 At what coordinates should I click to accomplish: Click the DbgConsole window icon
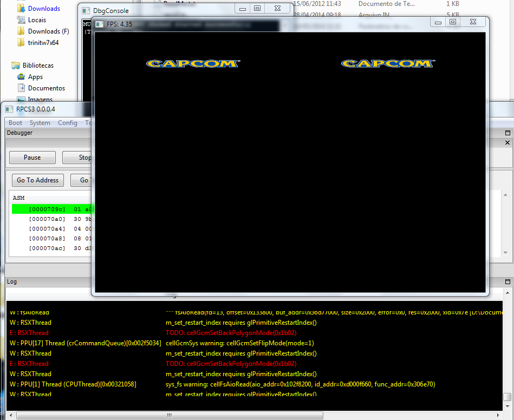(86, 11)
